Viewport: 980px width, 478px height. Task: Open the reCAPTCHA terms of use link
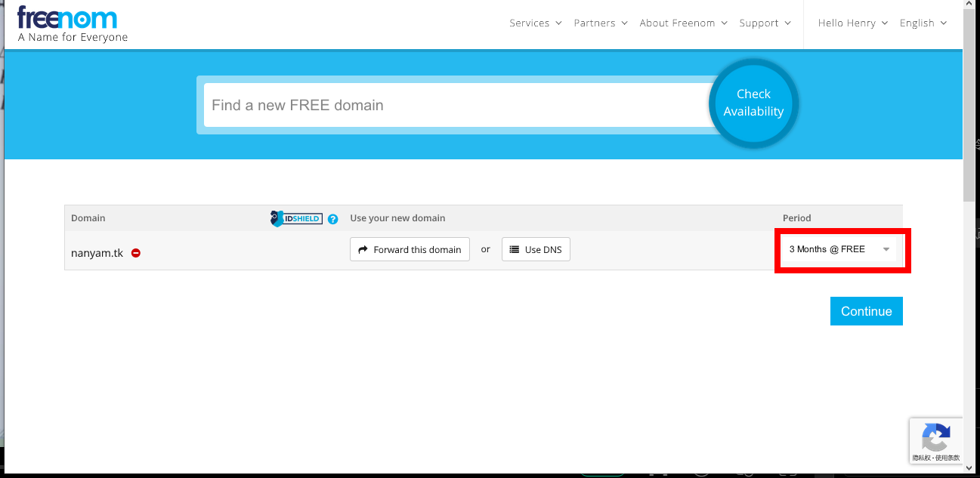pos(949,458)
